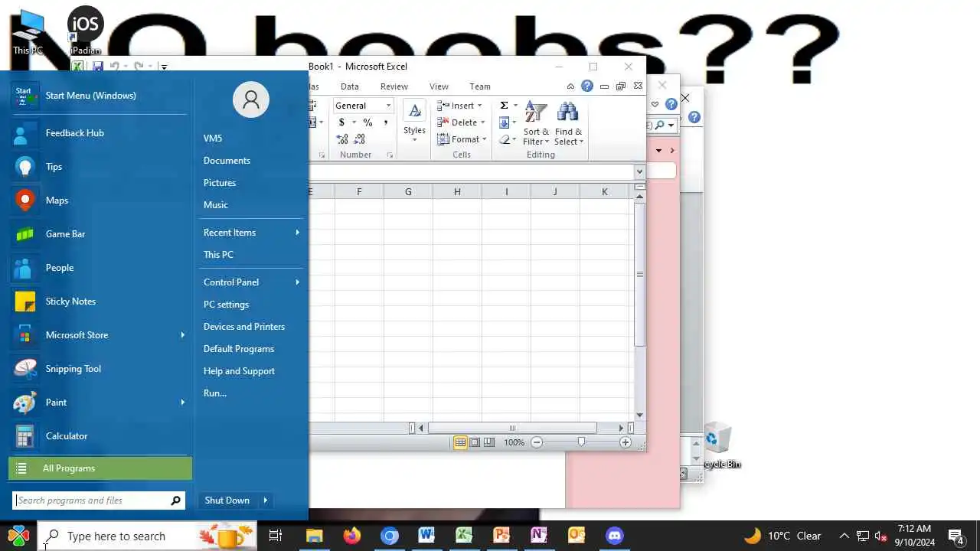Open the Sort & Filter dropdown
The height and width of the screenshot is (551, 980).
[536, 124]
